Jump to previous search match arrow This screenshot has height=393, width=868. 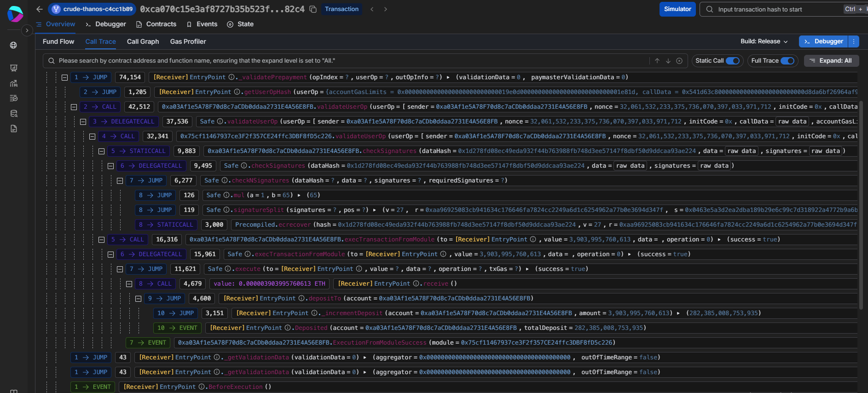click(x=657, y=61)
